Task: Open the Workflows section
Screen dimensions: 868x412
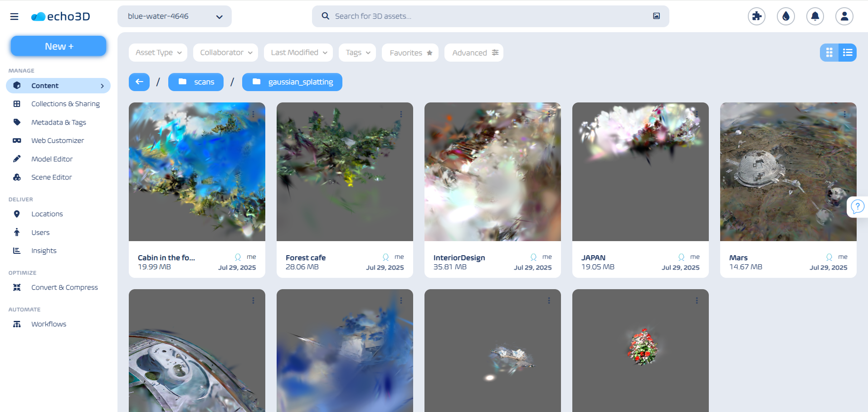Action: [x=49, y=324]
